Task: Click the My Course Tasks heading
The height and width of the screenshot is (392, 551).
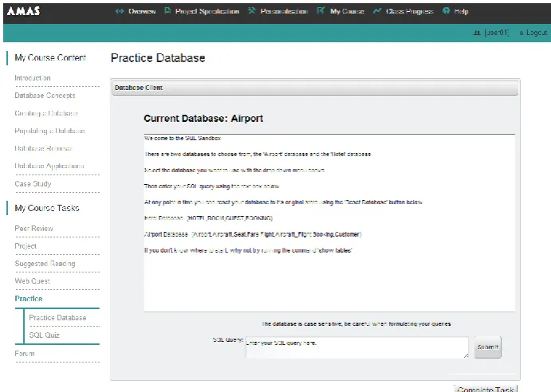Action: (47, 208)
